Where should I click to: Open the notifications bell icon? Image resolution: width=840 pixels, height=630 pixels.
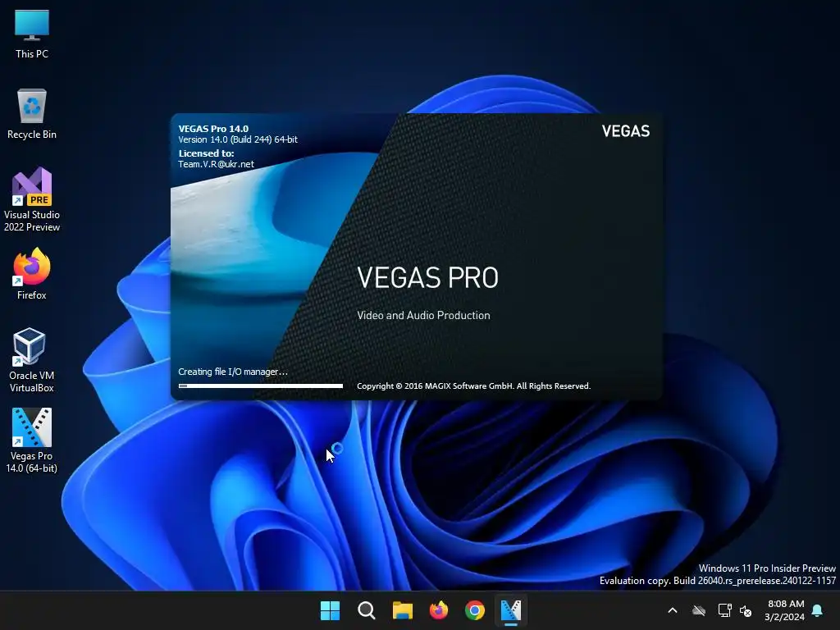point(818,610)
